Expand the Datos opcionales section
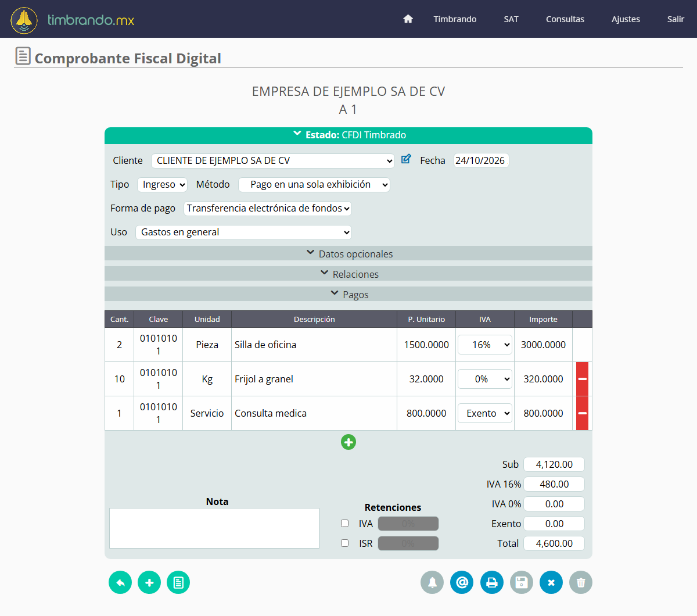This screenshot has width=697, height=616. (348, 253)
